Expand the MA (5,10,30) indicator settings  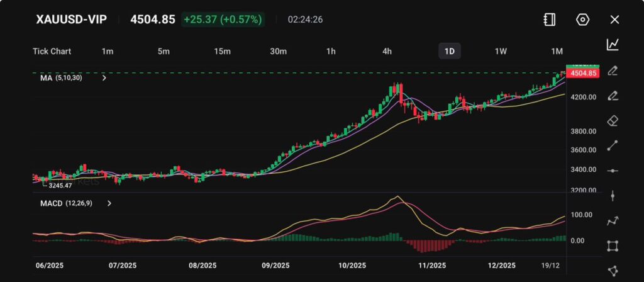coord(104,78)
